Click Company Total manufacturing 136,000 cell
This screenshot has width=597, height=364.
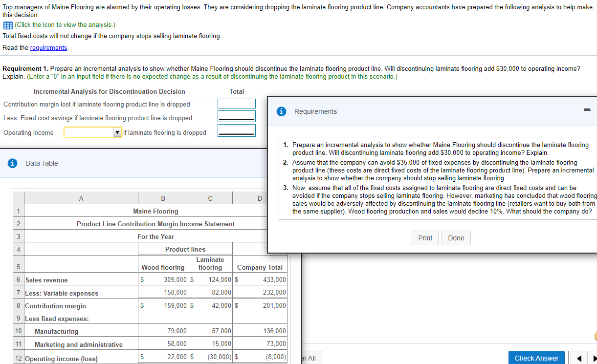pyautogui.click(x=260, y=331)
